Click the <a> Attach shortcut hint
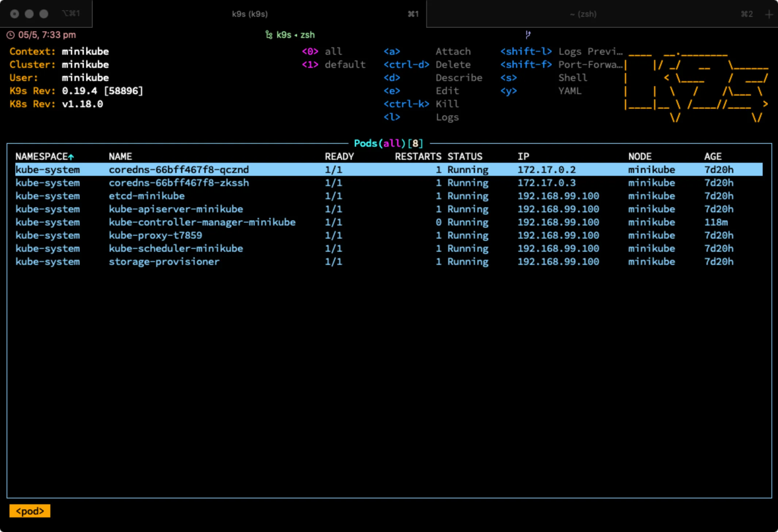 (x=427, y=51)
